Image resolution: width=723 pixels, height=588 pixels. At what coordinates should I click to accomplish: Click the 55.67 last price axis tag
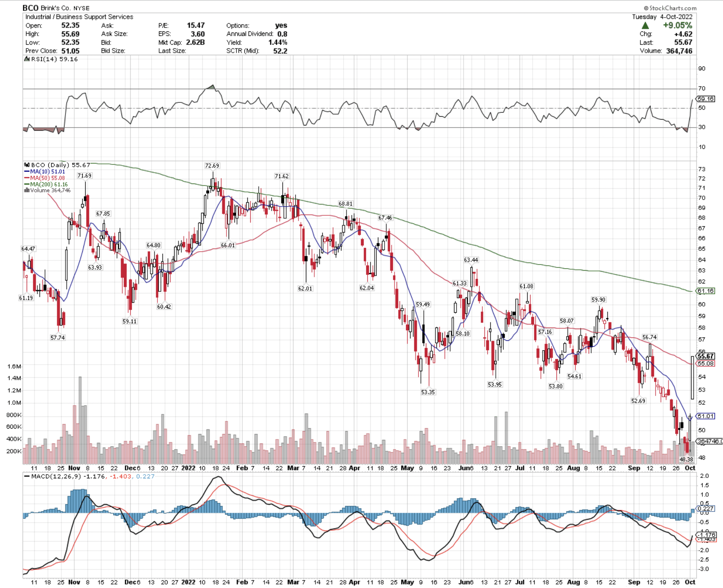[x=705, y=356]
